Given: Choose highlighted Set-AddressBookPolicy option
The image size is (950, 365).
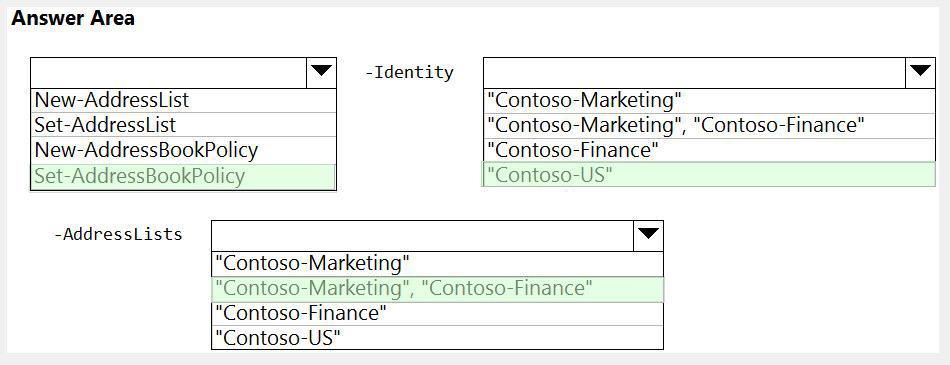Looking at the screenshot, I should 183,176.
